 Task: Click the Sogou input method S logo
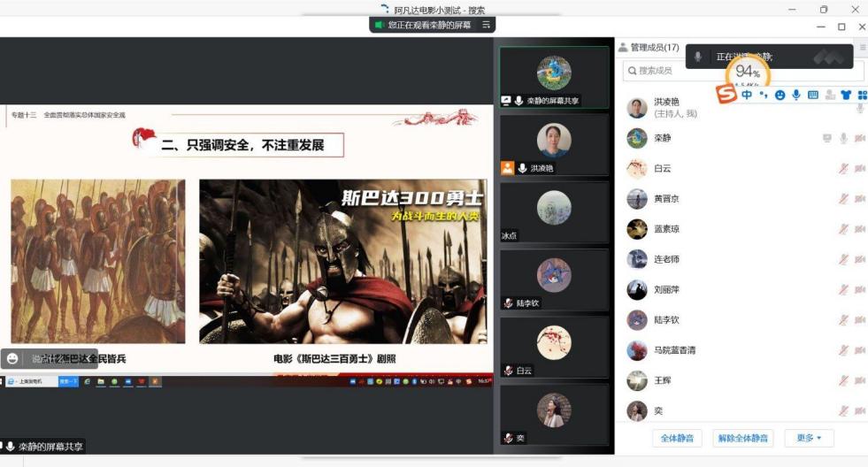click(726, 95)
